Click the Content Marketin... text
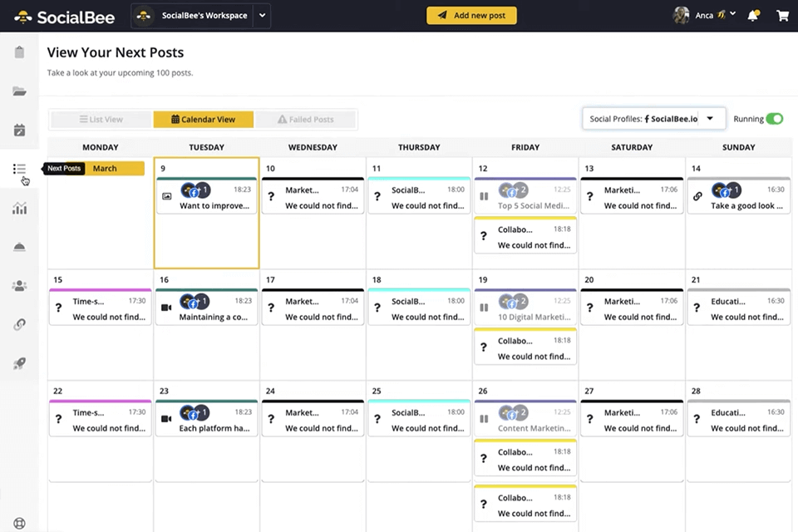798x532 pixels. pyautogui.click(x=534, y=428)
